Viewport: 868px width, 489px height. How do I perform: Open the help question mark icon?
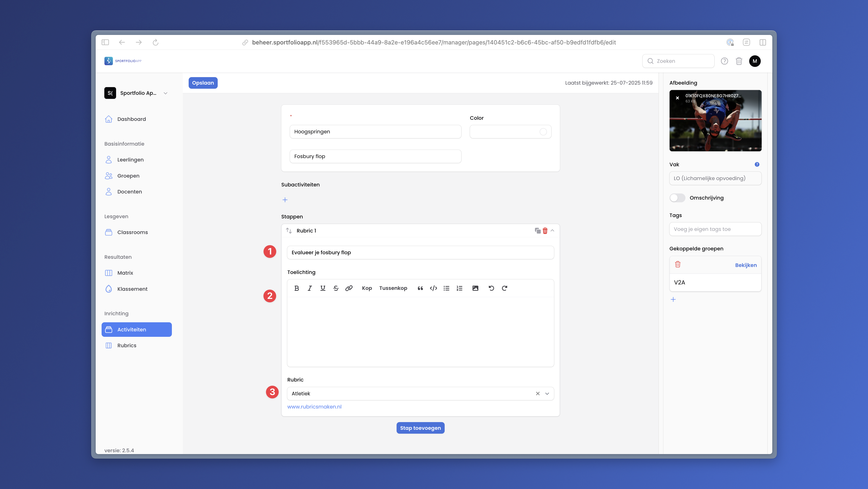[724, 61]
